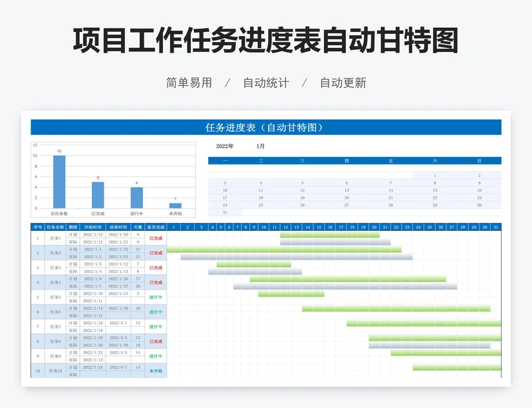Select 任务8 planned end date 2022/4/3
This screenshot has height=408, width=532.
[x=118, y=337]
